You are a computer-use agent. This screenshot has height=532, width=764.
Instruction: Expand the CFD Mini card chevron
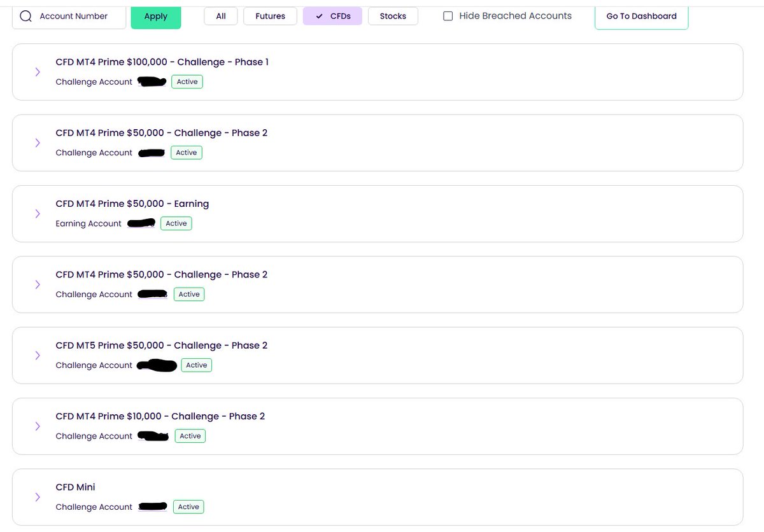[x=38, y=497]
